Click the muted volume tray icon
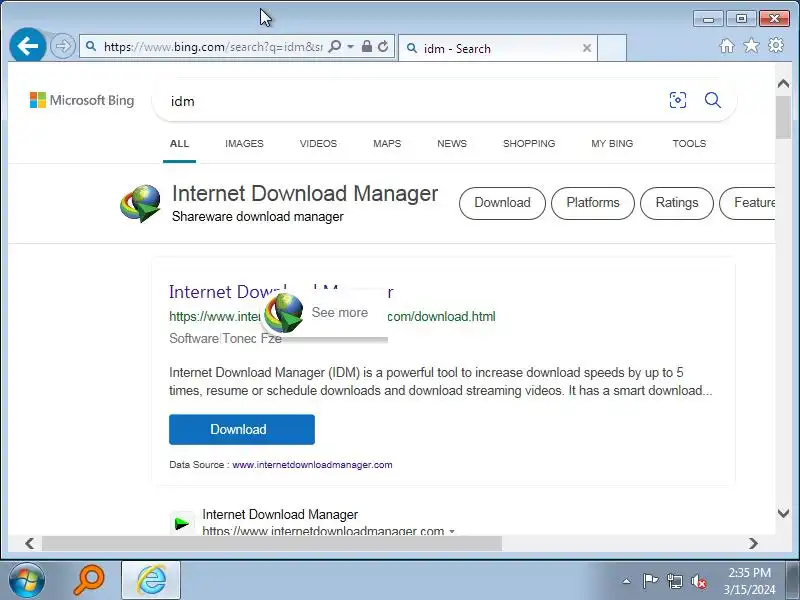800x600 pixels. [698, 581]
